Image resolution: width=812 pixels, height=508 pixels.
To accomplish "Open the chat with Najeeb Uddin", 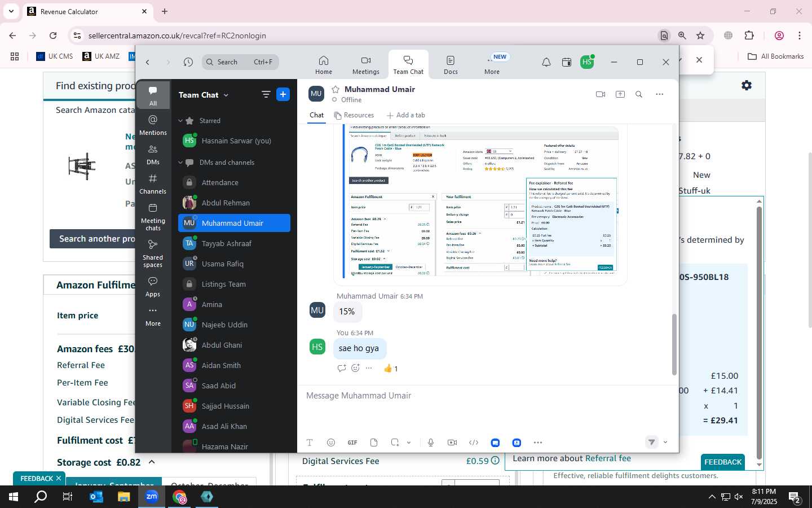I will (234, 325).
